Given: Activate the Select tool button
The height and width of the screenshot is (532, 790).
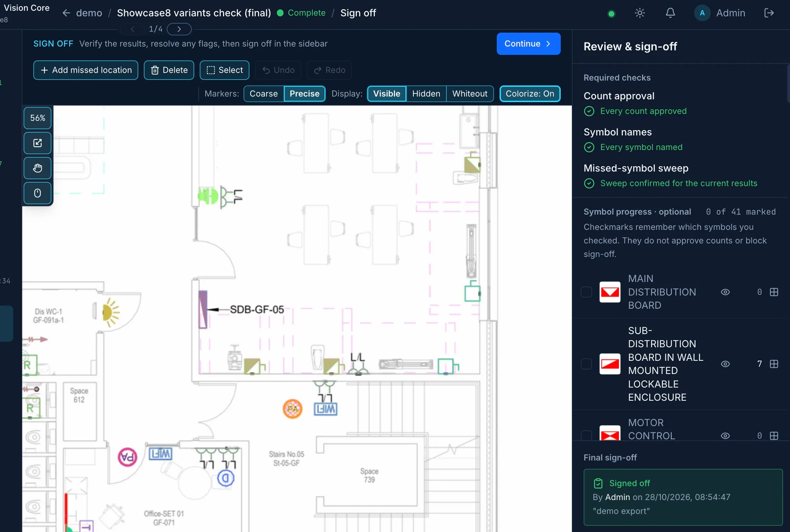Looking at the screenshot, I should pyautogui.click(x=224, y=70).
